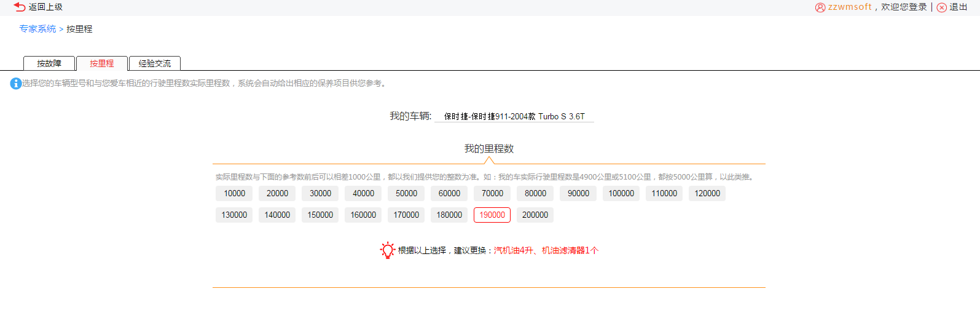Log out using 退出 link
This screenshot has height=326, width=980.
958,7
